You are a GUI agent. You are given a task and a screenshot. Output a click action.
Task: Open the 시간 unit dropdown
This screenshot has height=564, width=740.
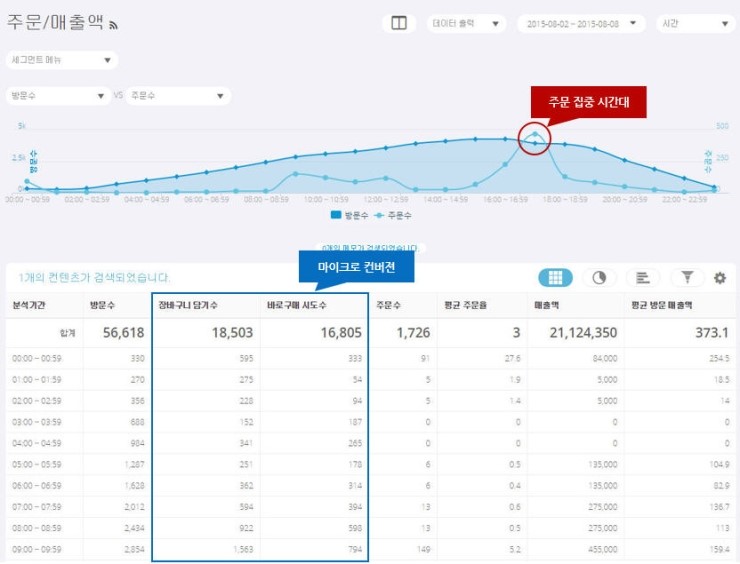tap(696, 23)
